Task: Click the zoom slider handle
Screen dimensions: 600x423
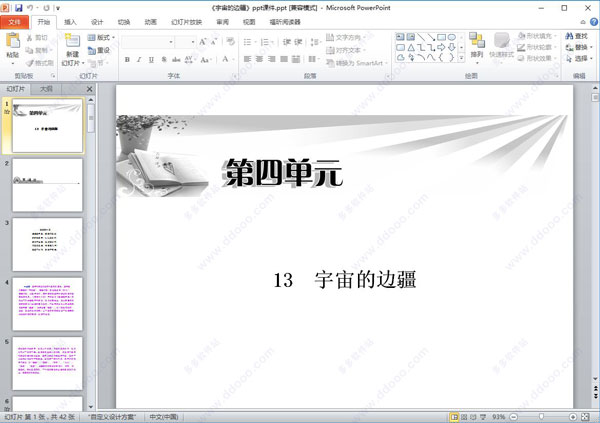Action: click(x=541, y=416)
